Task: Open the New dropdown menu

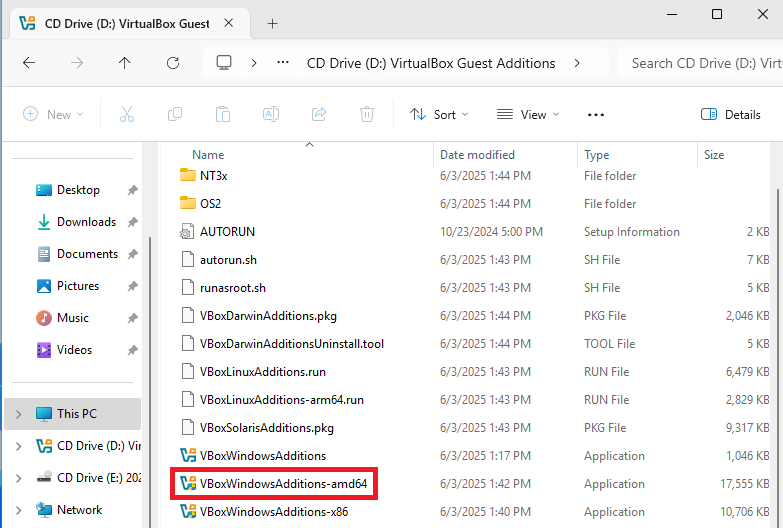Action: pos(53,114)
